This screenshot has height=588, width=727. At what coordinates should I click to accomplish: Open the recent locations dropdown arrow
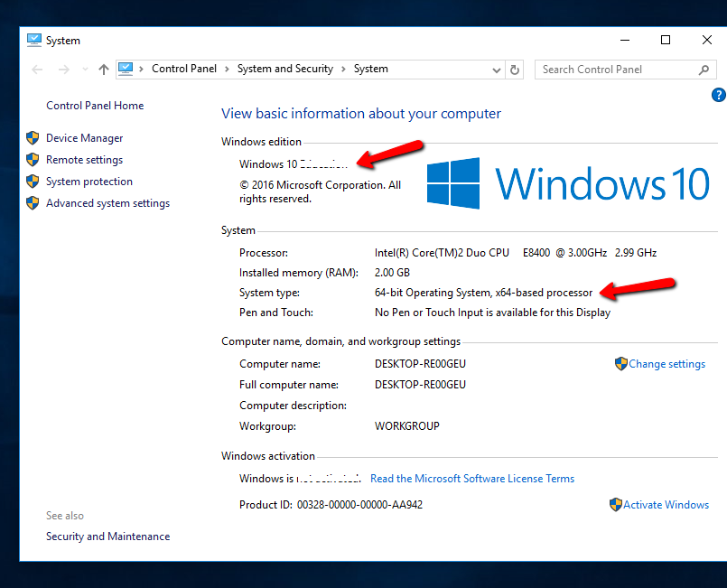coord(85,70)
